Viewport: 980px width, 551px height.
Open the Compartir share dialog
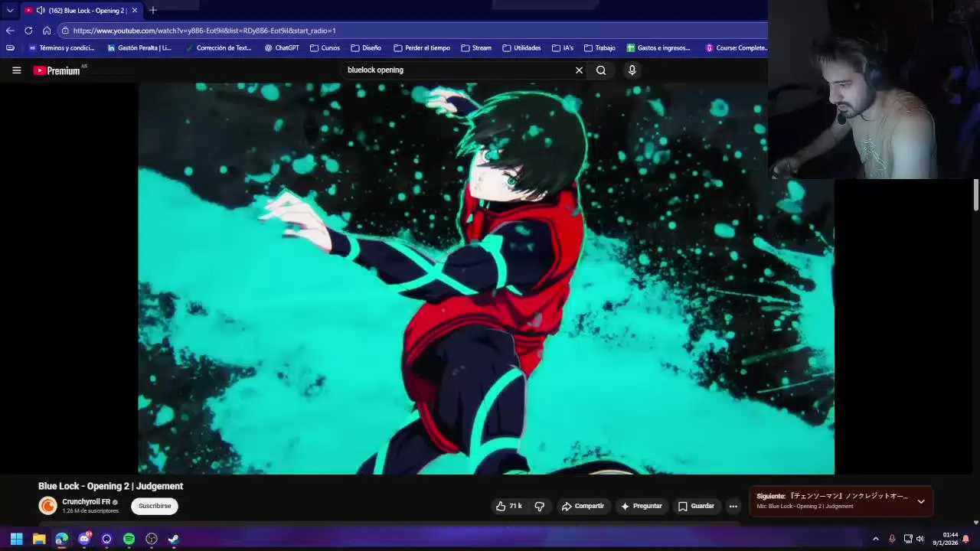tap(583, 506)
